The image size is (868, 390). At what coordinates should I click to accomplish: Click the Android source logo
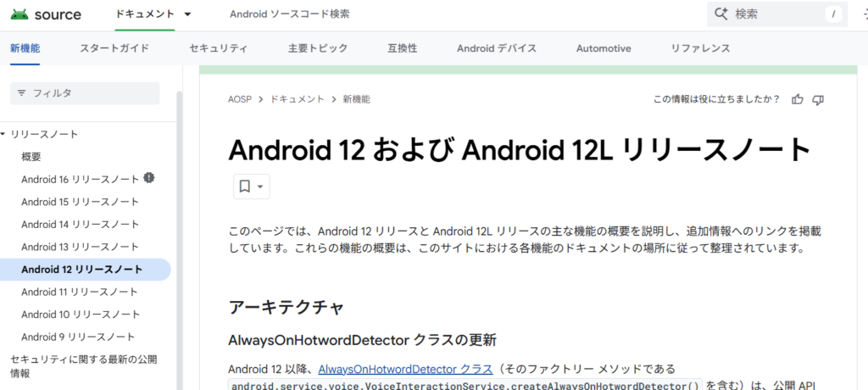47,14
